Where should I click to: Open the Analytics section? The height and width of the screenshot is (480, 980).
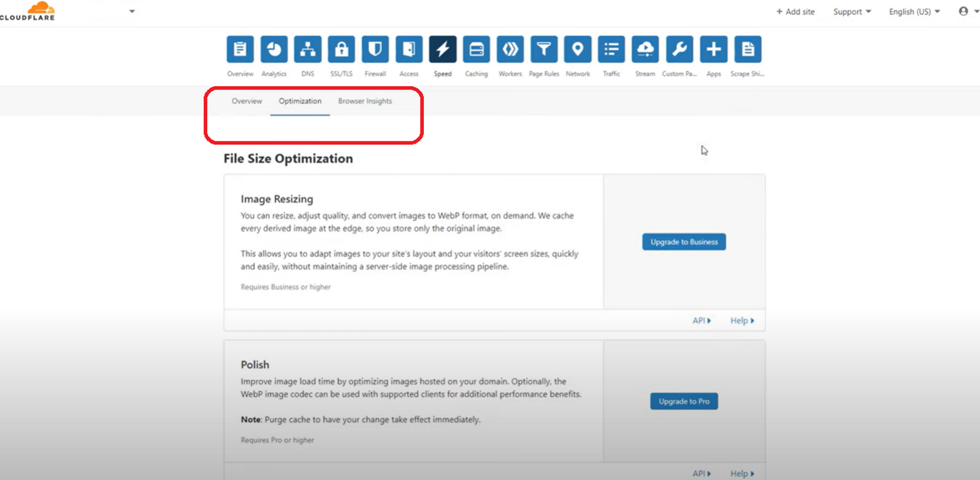point(274,50)
